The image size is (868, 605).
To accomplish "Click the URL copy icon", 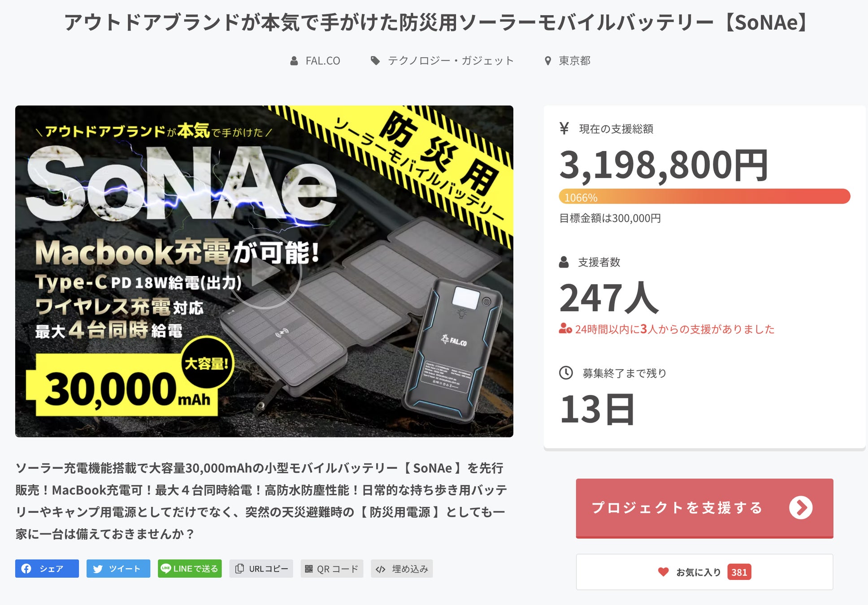I will tap(240, 569).
